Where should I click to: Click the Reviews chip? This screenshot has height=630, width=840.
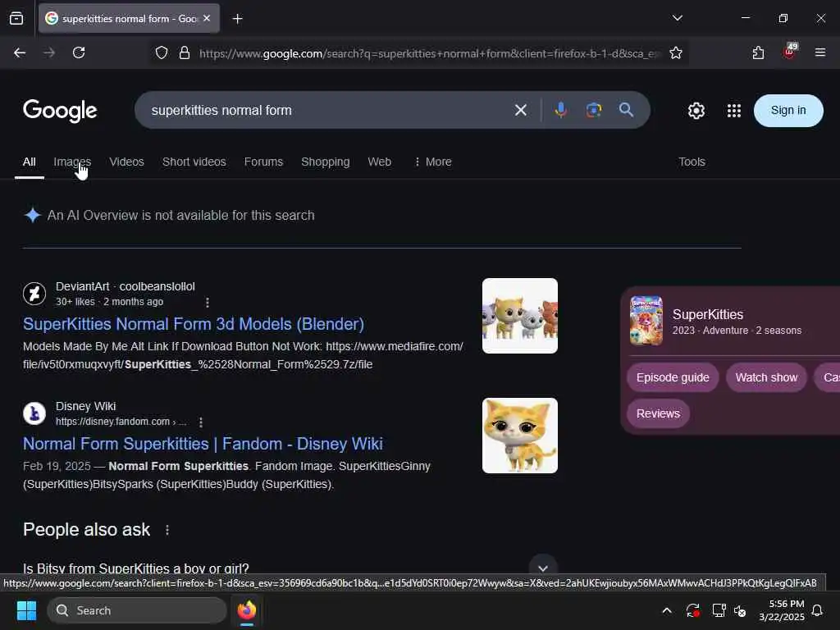[659, 413]
